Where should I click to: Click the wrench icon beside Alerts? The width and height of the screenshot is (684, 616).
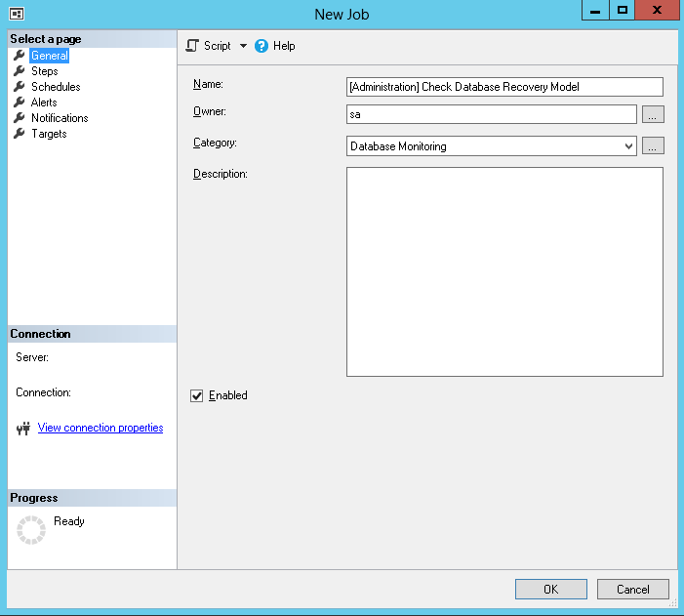[x=20, y=103]
